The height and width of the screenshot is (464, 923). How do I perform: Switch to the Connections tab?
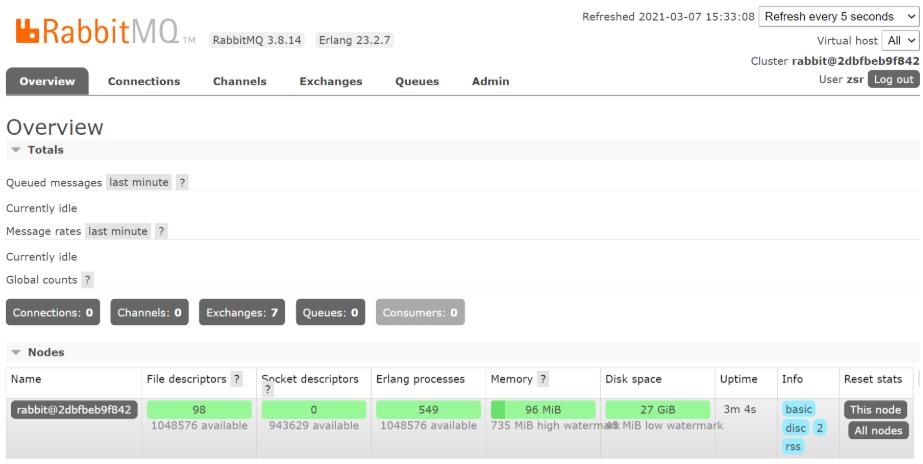click(143, 81)
